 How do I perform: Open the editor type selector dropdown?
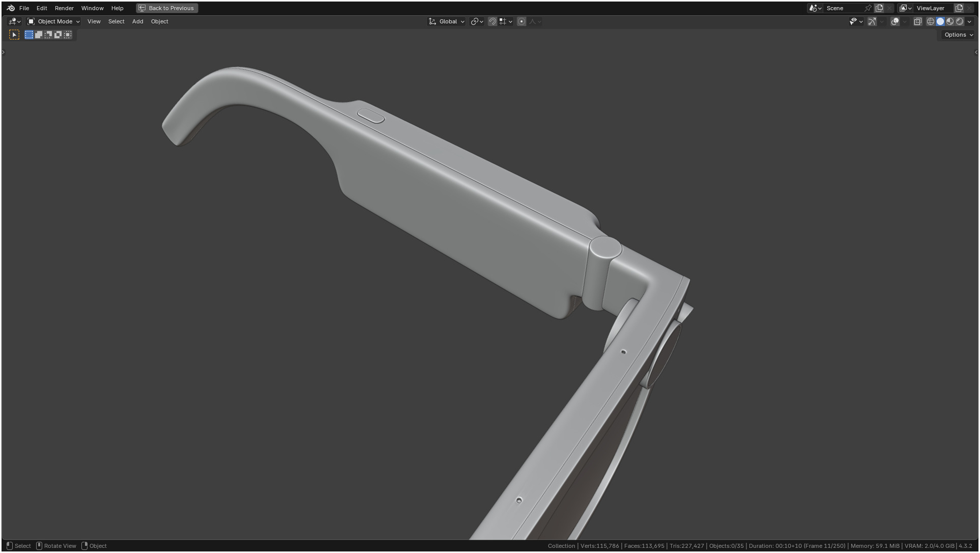click(x=14, y=21)
